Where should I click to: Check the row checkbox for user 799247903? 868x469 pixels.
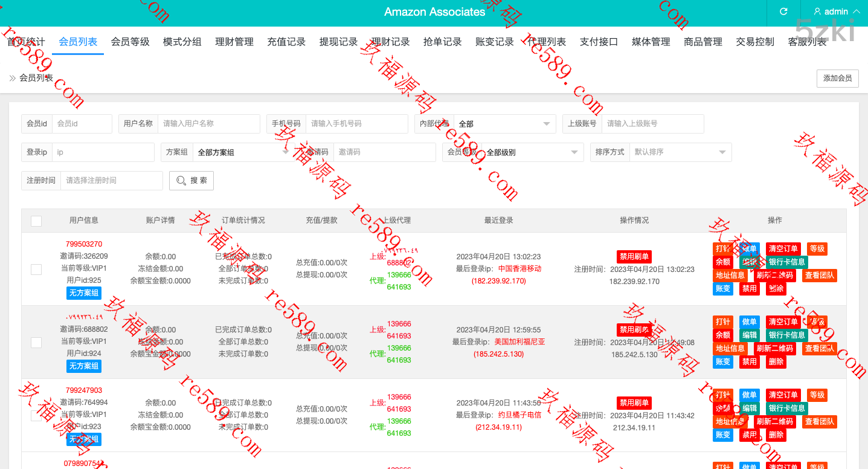(36, 415)
